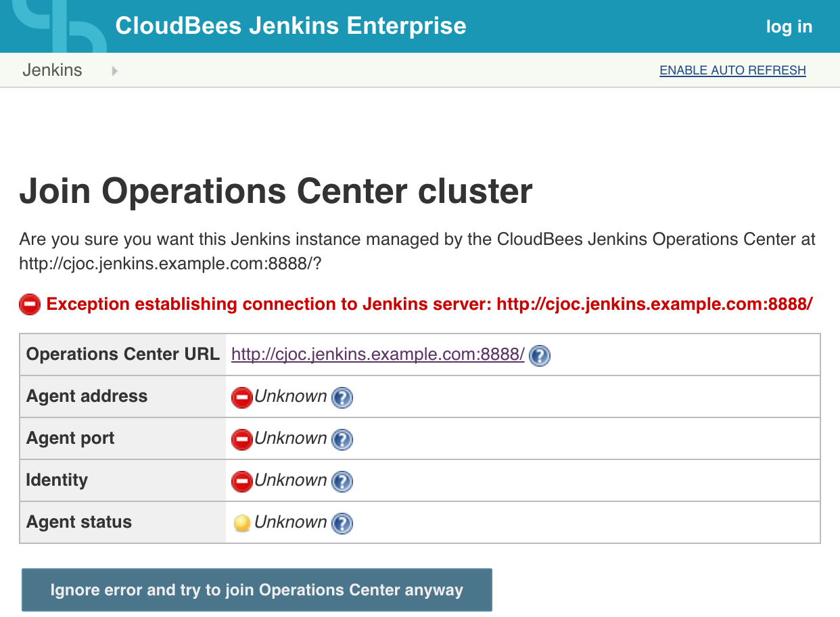Viewport: 840px width, 617px height.
Task: Click the red error icon in the Identity row
Action: click(x=241, y=481)
